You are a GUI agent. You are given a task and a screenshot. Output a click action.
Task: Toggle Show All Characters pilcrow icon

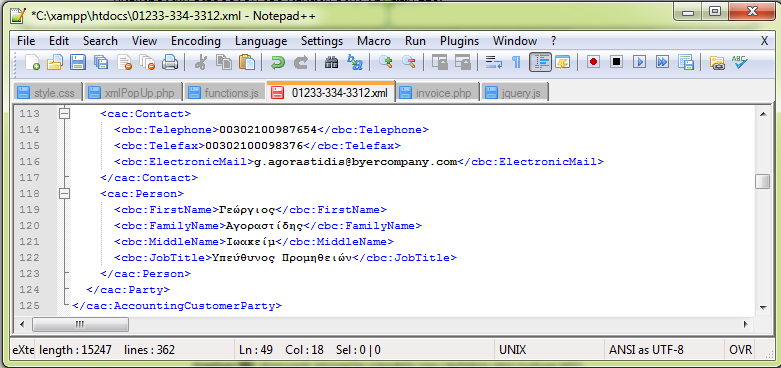(517, 62)
